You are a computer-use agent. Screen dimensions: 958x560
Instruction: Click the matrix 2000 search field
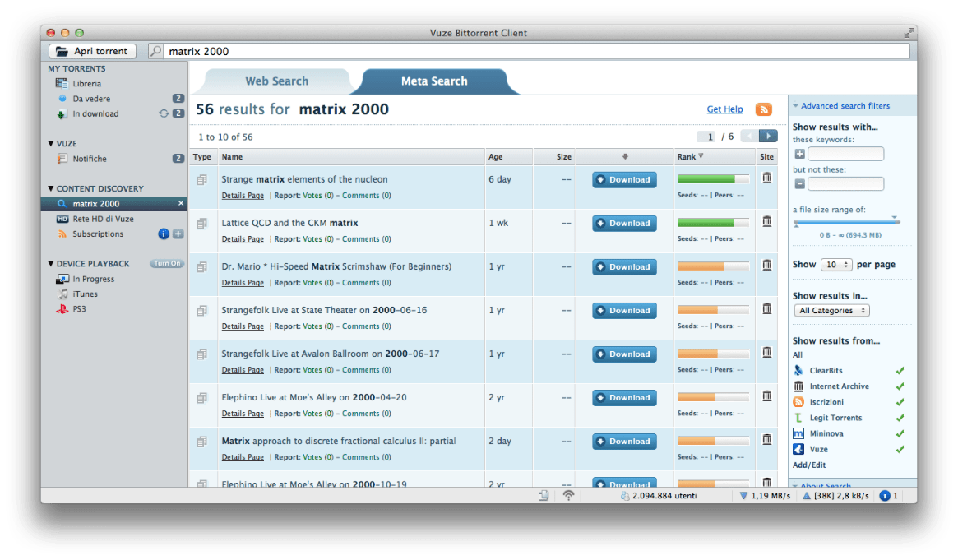[537, 51]
